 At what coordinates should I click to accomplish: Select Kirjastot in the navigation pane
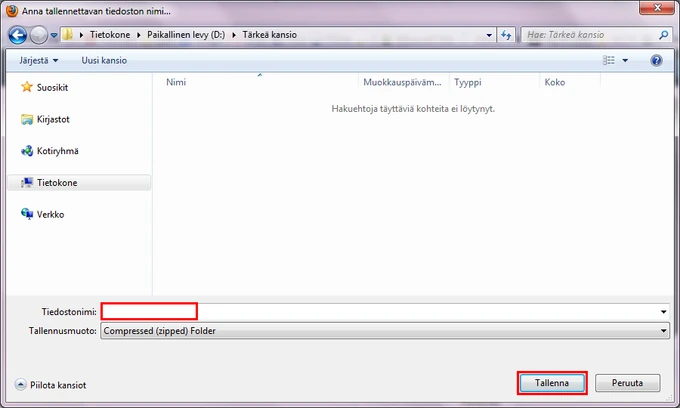(45, 119)
